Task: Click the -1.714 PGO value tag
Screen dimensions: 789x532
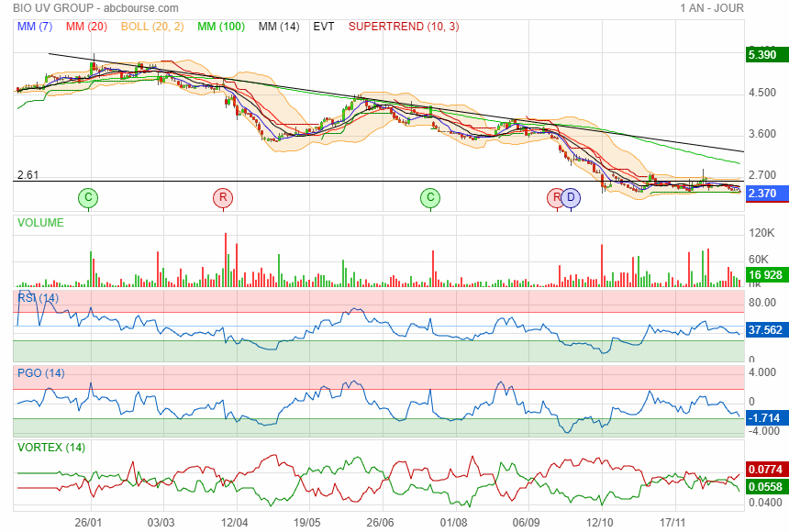Action: click(767, 417)
